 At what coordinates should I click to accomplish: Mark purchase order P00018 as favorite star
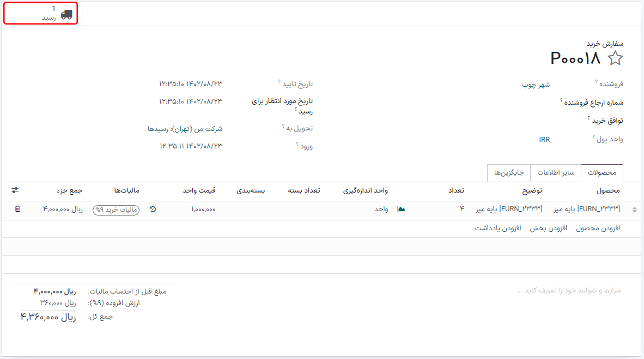click(615, 58)
